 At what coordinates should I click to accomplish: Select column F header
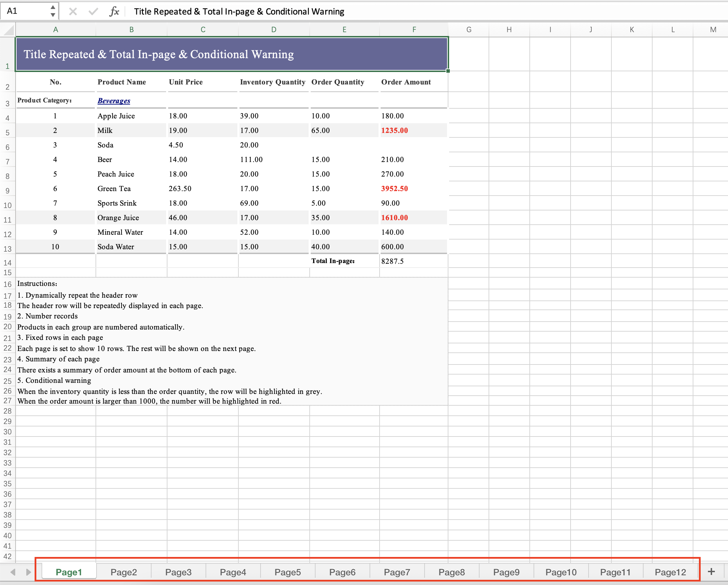pyautogui.click(x=414, y=29)
